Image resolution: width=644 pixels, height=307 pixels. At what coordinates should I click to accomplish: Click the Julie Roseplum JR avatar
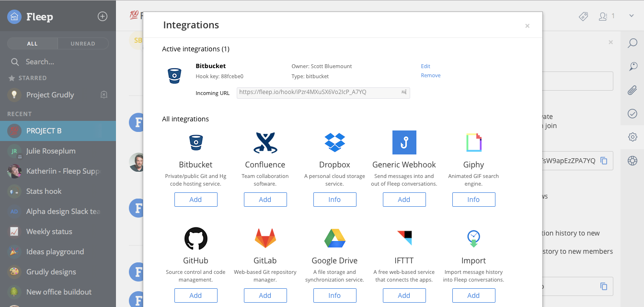point(14,151)
